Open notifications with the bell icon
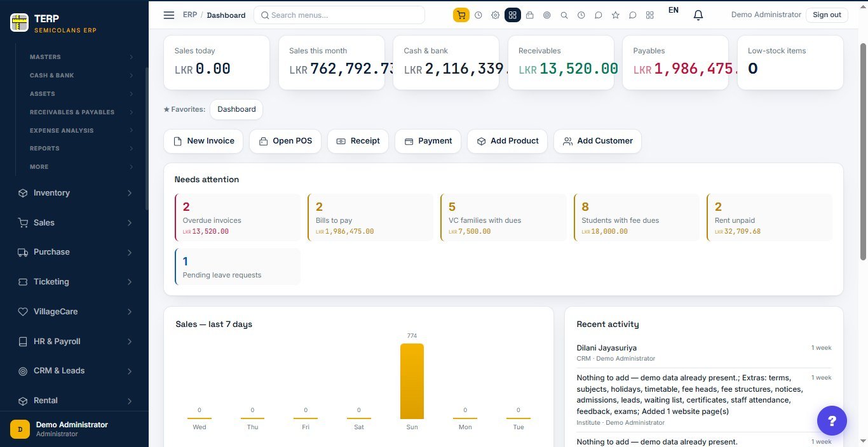 (x=698, y=15)
